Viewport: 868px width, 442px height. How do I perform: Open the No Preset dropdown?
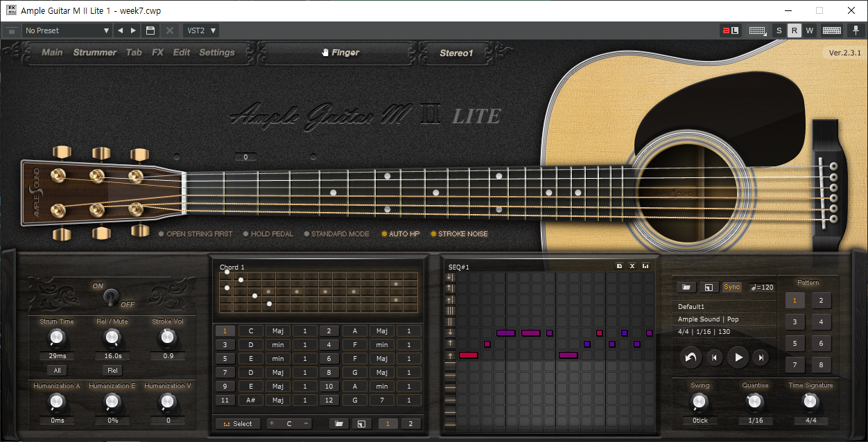coord(67,30)
